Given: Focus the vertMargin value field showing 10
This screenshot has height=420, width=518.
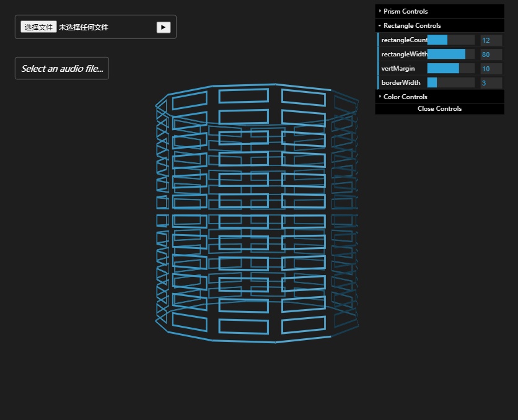Looking at the screenshot, I should click(x=491, y=69).
